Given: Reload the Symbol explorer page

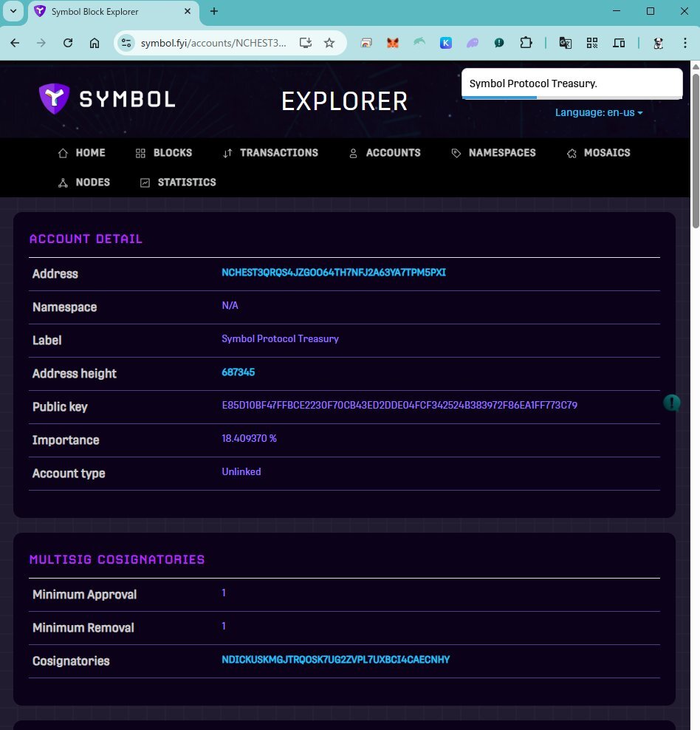Looking at the screenshot, I should 68,43.
